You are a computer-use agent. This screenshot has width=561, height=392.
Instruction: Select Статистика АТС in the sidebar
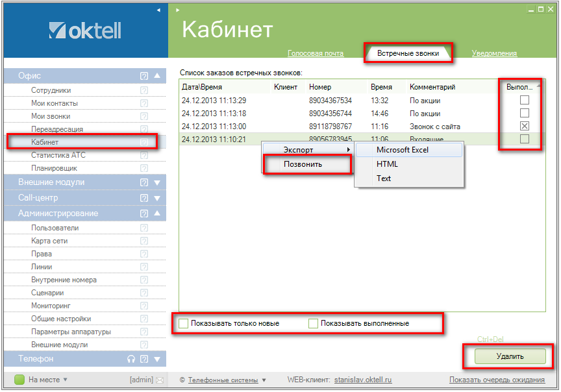[58, 155]
